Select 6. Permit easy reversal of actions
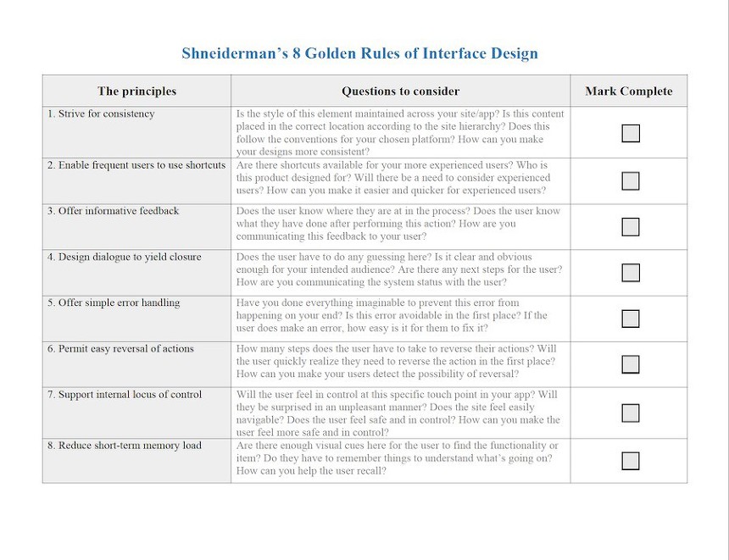 [120, 349]
